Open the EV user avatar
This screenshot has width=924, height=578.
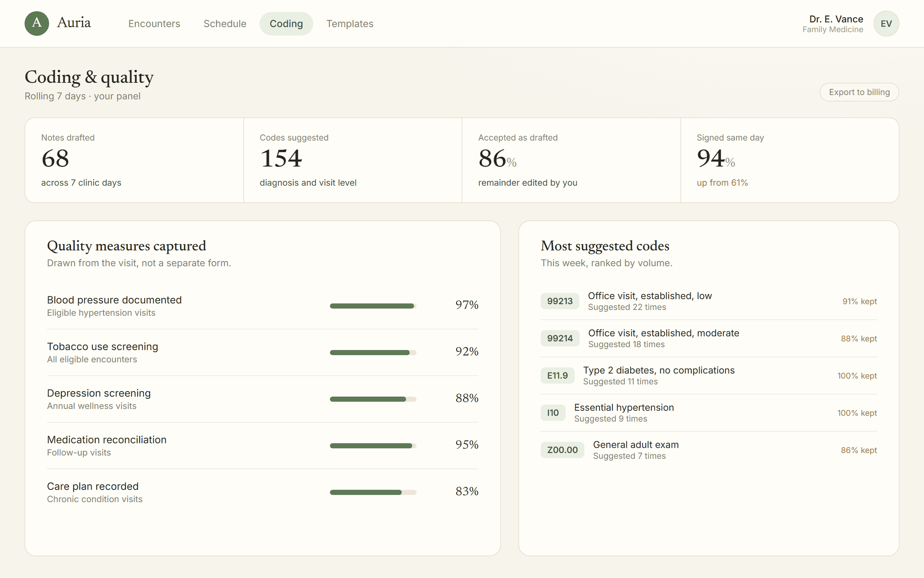pos(886,24)
